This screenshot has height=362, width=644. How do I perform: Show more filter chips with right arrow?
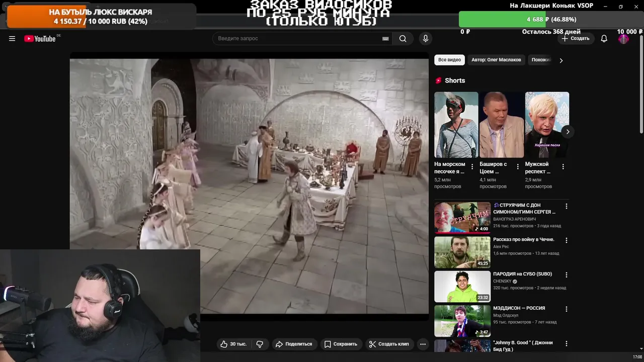click(x=561, y=60)
